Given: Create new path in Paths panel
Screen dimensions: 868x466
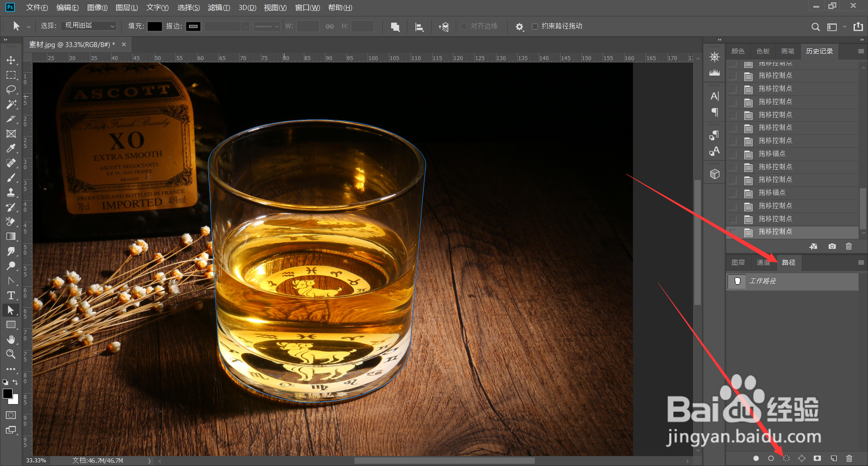Looking at the screenshot, I should pyautogui.click(x=834, y=458).
